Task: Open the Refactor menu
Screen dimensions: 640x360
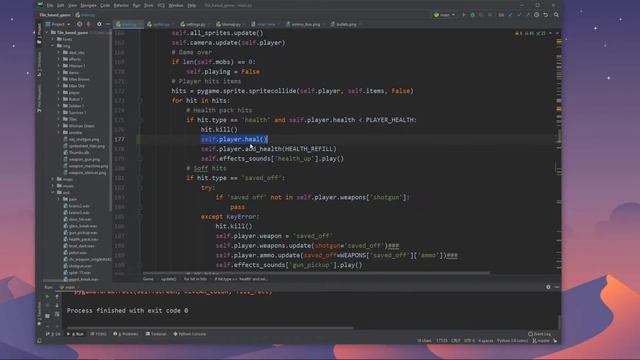Action: coord(121,5)
